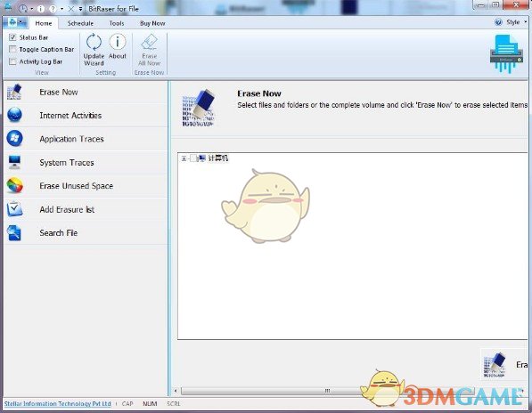Select Erase Now in the sidebar
This screenshot has height=413, width=532.
[86, 93]
